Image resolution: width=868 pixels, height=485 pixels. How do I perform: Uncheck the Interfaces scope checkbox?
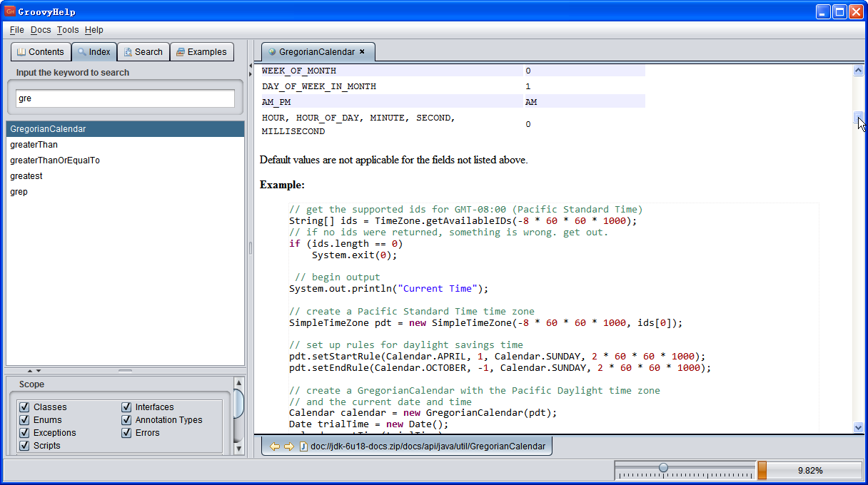click(126, 407)
